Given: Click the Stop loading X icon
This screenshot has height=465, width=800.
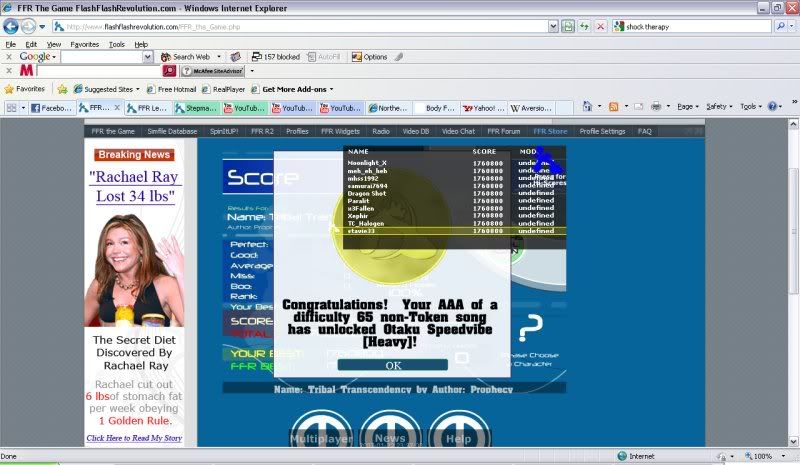Looking at the screenshot, I should [x=601, y=26].
